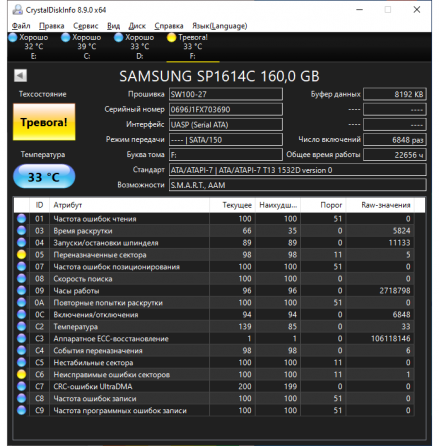
Task: Close the CrystalDiskInfo window
Action: click(x=417, y=10)
